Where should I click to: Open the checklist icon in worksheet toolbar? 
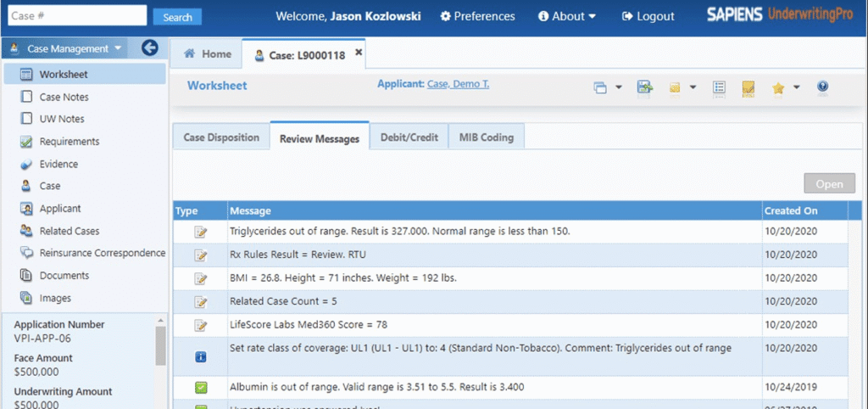coord(719,87)
